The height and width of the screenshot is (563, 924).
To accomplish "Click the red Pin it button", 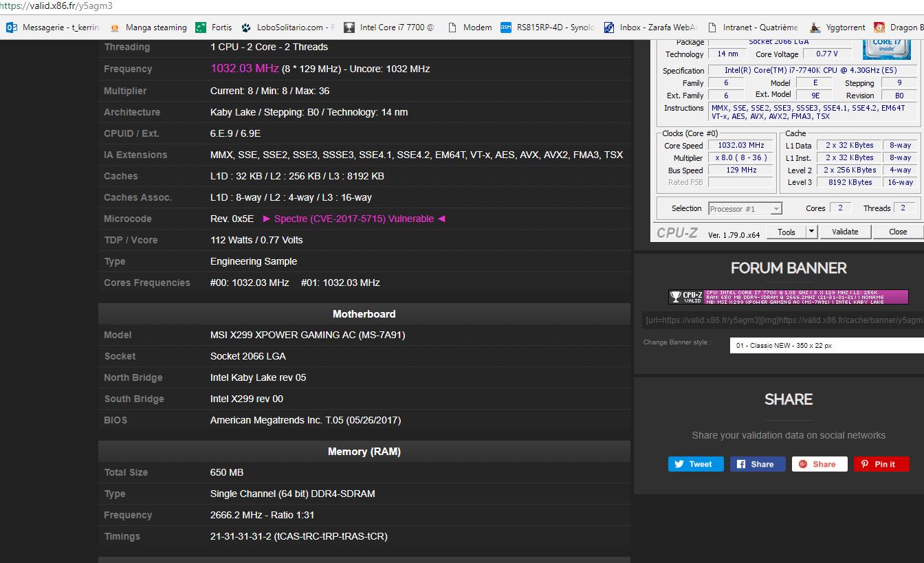I will [x=881, y=464].
